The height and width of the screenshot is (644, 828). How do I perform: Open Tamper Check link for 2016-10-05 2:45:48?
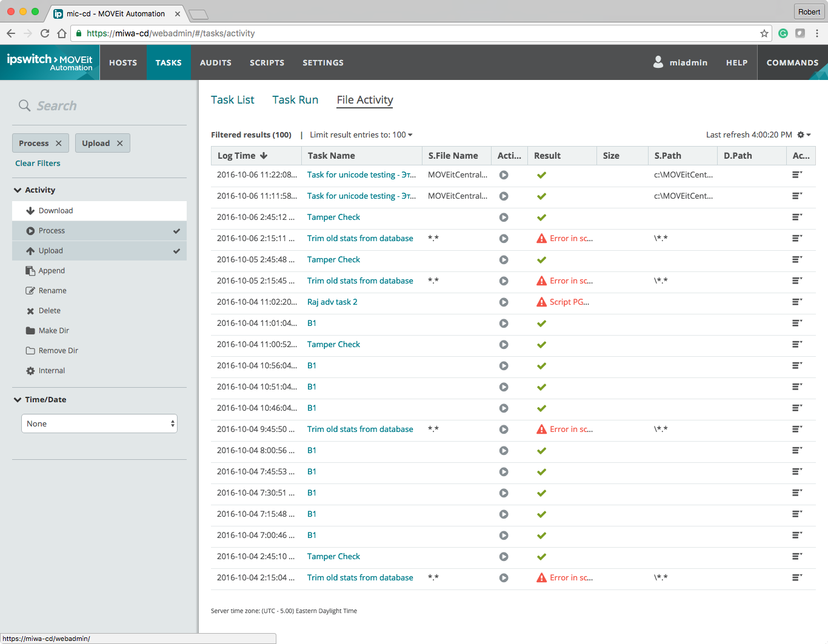(333, 260)
